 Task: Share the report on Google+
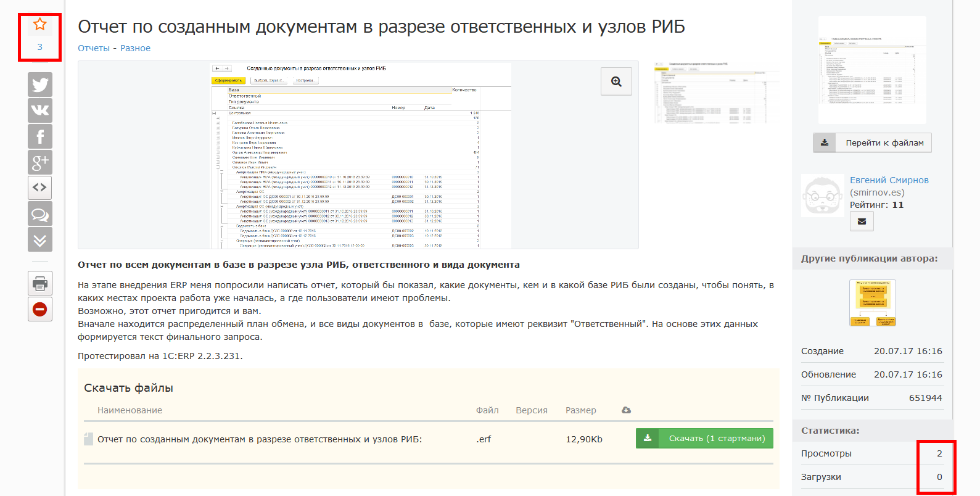pyautogui.click(x=40, y=162)
